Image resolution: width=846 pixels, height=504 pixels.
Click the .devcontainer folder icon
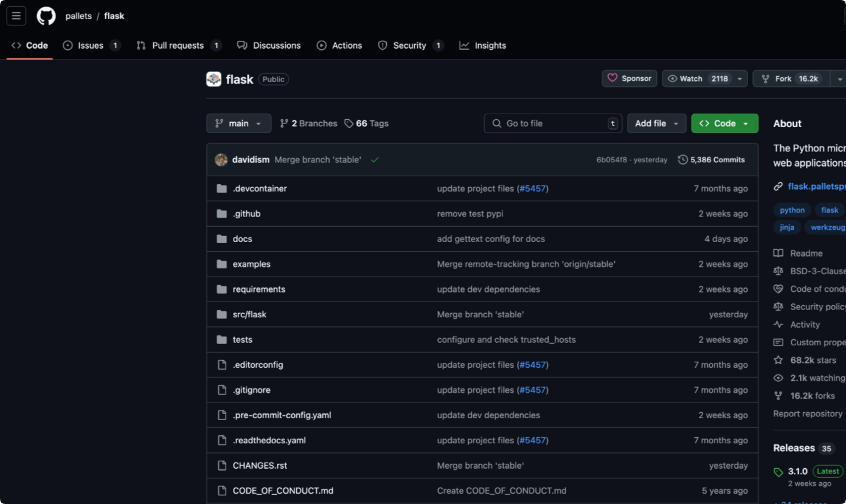222,188
